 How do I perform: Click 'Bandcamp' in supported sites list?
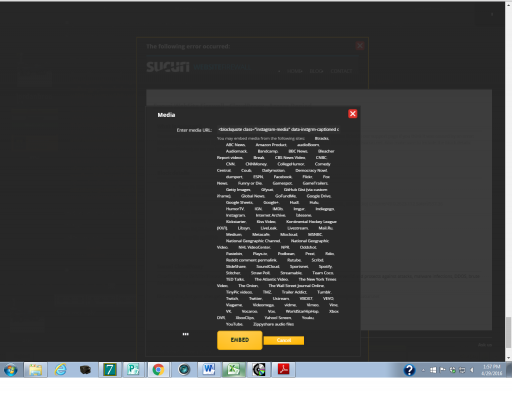tap(268, 151)
